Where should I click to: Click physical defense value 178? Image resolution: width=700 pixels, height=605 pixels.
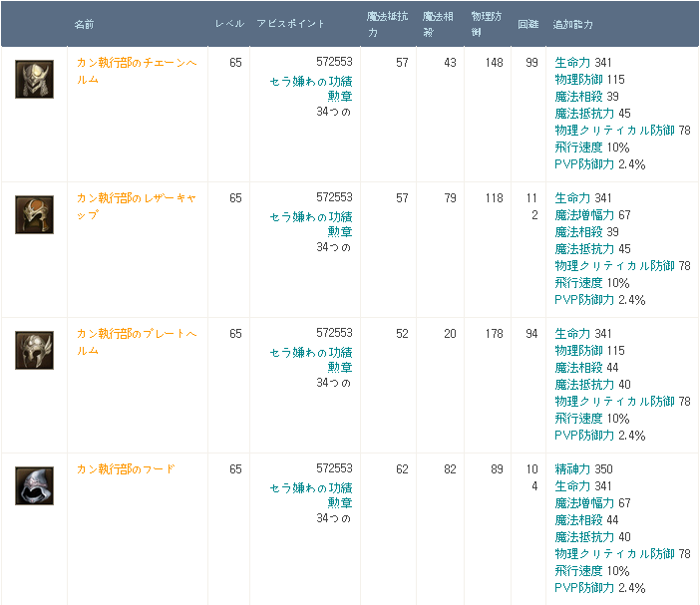point(495,334)
